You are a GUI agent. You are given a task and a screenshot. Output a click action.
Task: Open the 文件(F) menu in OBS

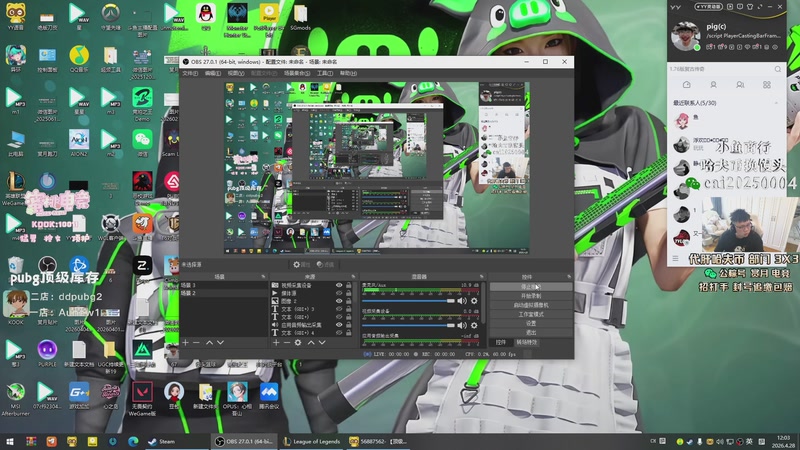pos(190,73)
